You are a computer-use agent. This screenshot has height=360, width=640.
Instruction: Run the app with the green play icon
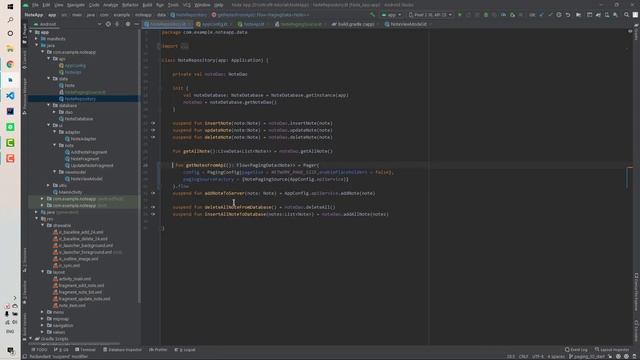[460, 15]
